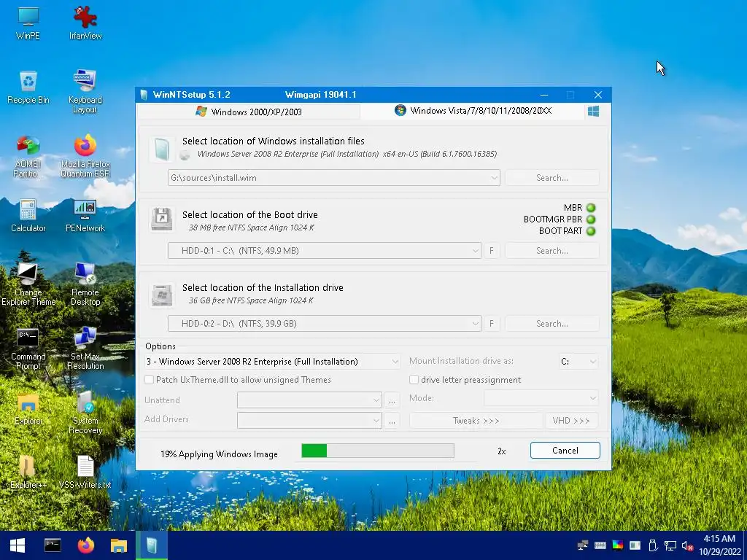Click the 2x speed label
This screenshot has width=747, height=560.
click(502, 451)
